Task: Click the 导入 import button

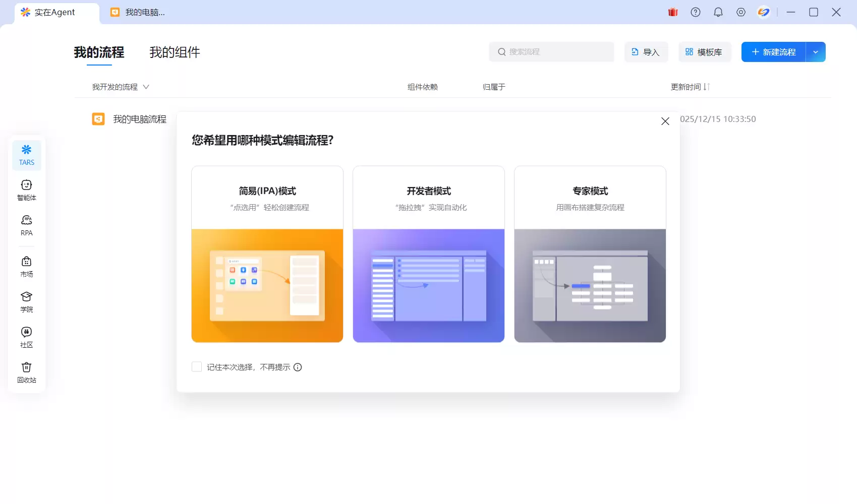Action: 646,52
